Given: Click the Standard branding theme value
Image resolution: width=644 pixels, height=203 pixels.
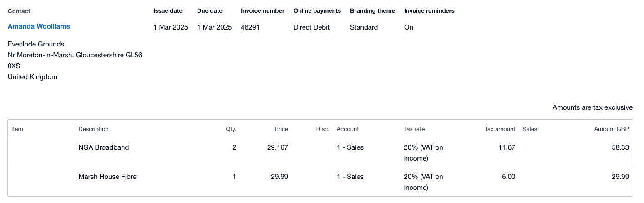Looking at the screenshot, I should point(364,27).
